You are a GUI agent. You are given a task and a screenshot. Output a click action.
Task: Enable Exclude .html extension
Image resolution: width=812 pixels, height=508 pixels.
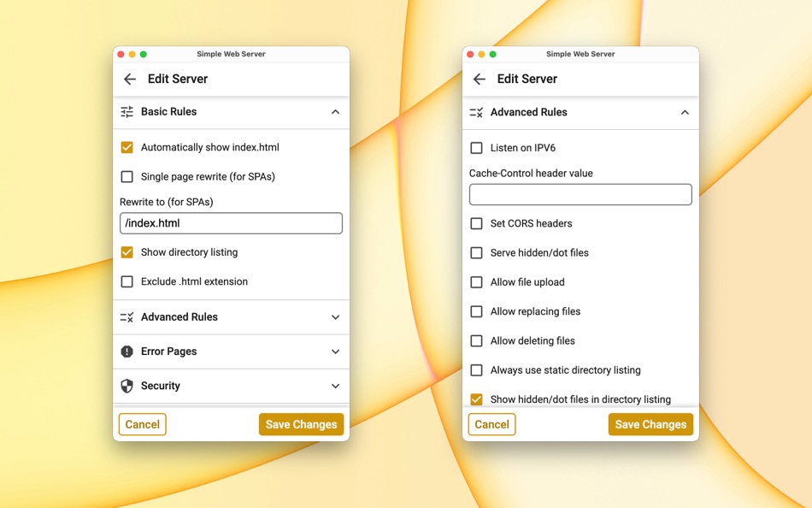127,281
